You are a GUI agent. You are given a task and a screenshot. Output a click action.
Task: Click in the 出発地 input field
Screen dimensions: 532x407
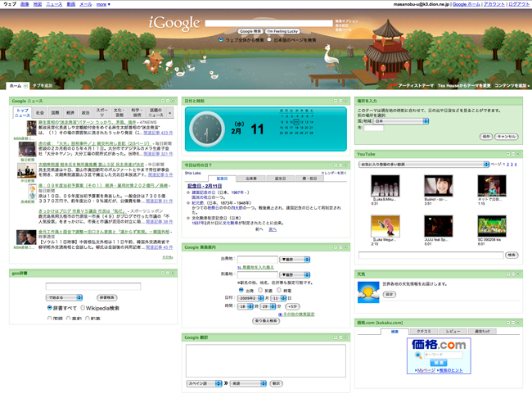click(x=257, y=260)
